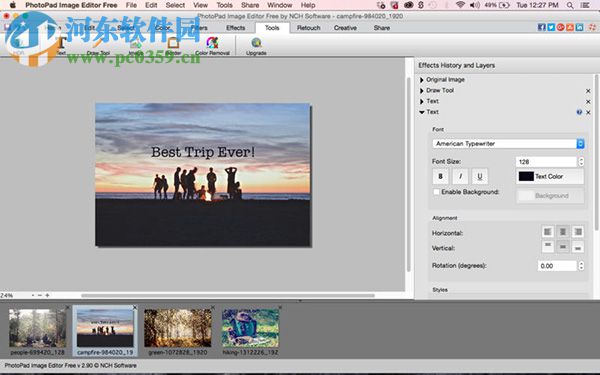Image resolution: width=600 pixels, height=375 pixels.
Task: Zoom in with the plus button
Action: (x=47, y=295)
